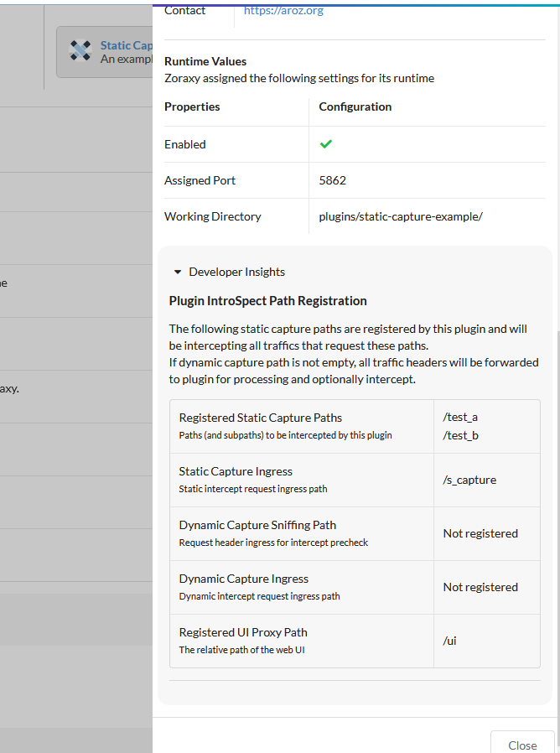
Task: Select the /test_b static capture path
Action: [460, 435]
